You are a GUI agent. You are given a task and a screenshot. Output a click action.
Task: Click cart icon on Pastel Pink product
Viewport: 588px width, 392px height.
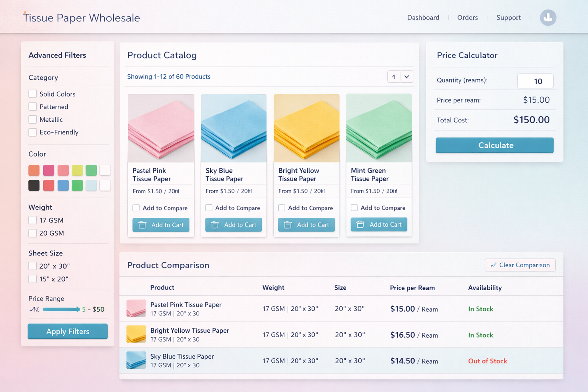pyautogui.click(x=142, y=225)
